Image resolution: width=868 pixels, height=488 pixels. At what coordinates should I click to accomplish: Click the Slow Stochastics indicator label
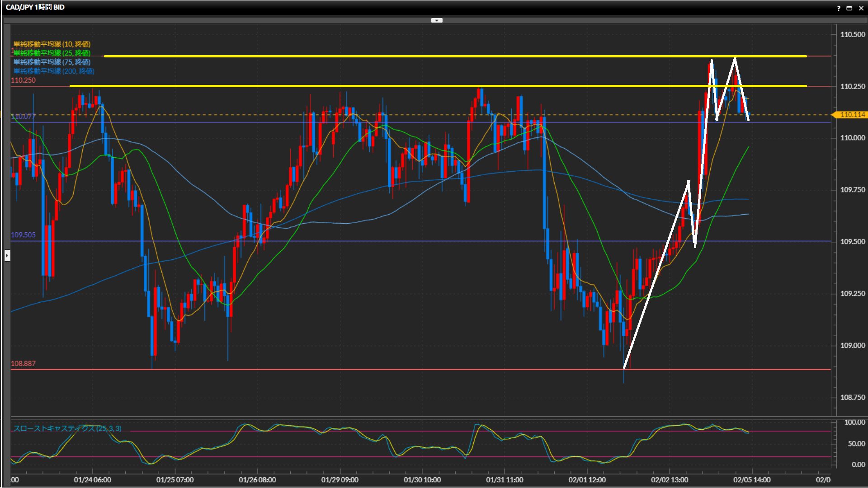click(67, 428)
